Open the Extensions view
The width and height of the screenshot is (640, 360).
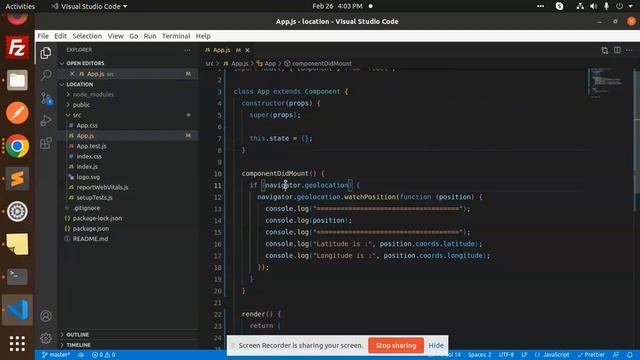(46, 143)
